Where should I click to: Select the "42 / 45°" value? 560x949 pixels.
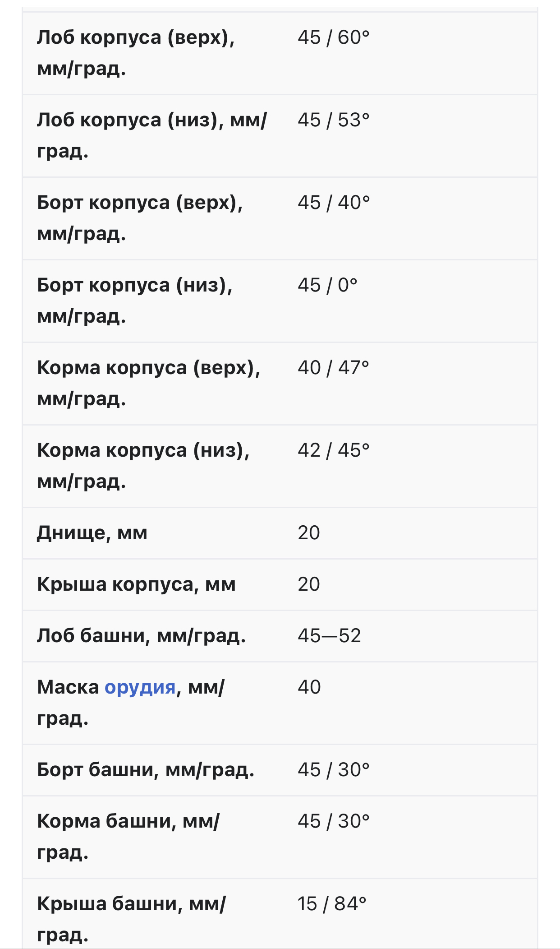[x=333, y=451]
